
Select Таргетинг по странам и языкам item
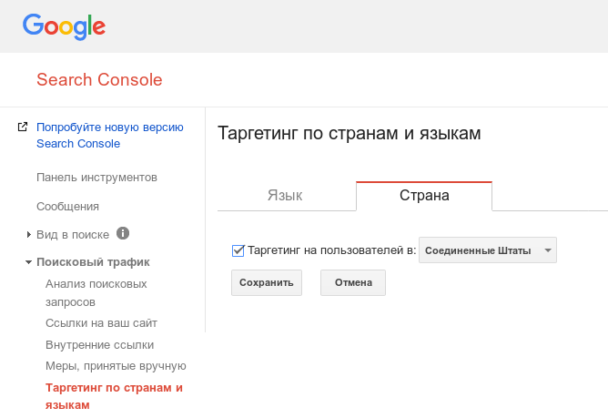[x=114, y=396]
